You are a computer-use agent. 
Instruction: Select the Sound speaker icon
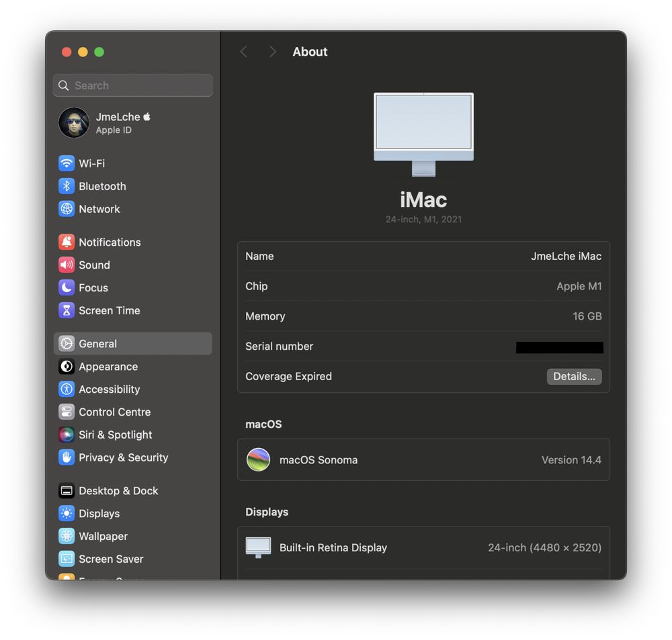(67, 265)
